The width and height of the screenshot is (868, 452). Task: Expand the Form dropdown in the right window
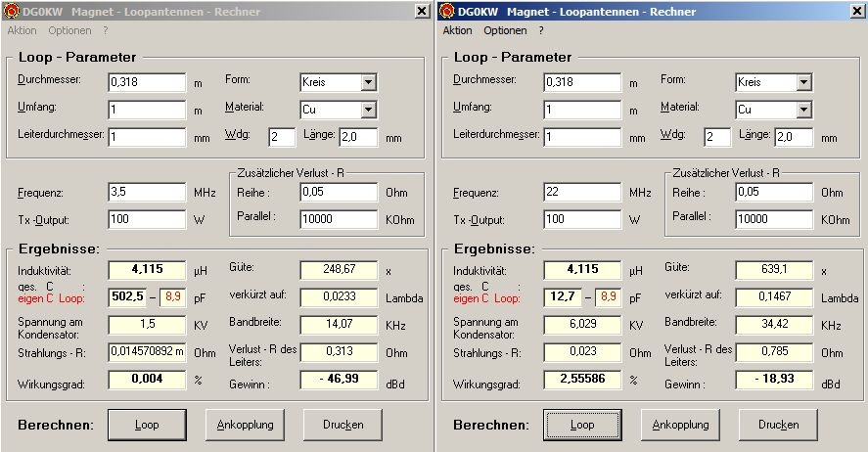point(803,82)
